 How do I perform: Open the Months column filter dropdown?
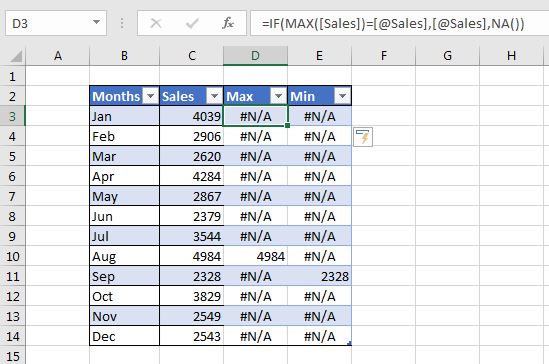click(151, 96)
